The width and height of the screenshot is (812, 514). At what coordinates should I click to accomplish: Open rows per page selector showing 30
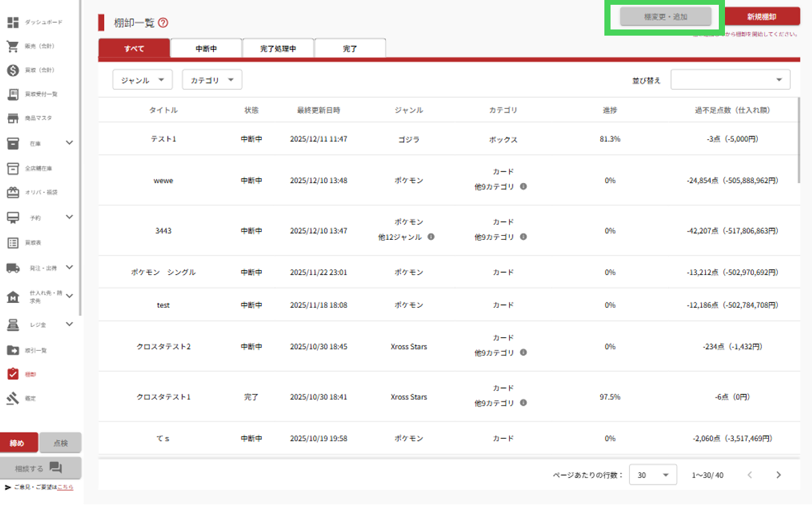[x=652, y=475]
